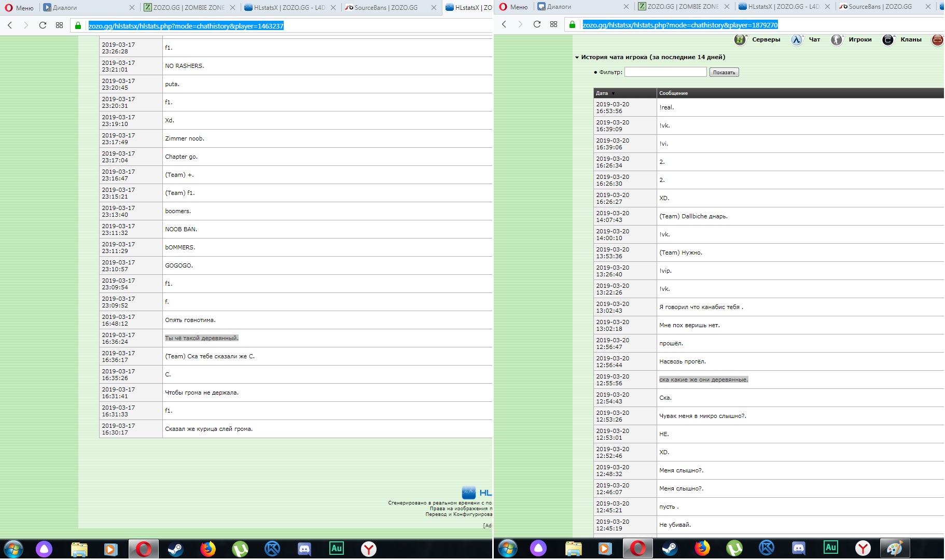Image resolution: width=945 pixels, height=560 pixels.
Task: Sort the chat table by the Дата column
Action: tap(602, 93)
